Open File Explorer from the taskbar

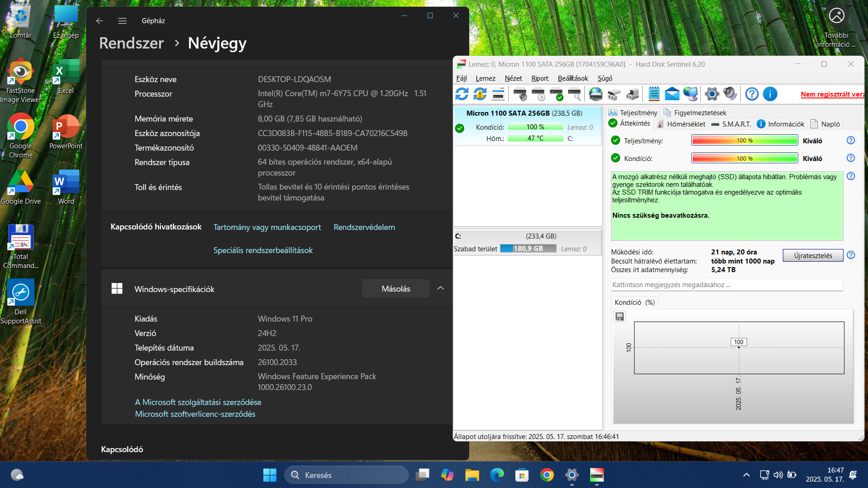click(x=472, y=475)
